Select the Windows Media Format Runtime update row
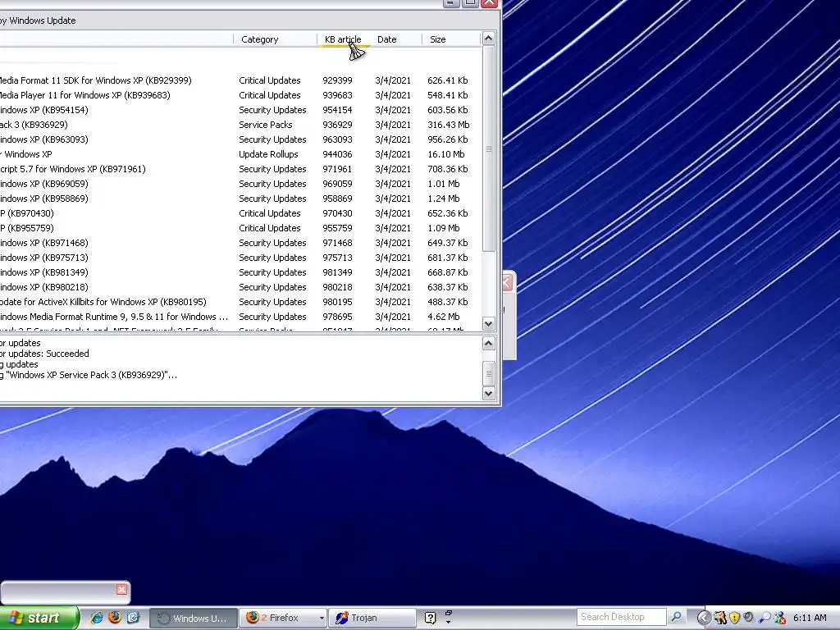Viewport: 840px width, 630px height. point(240,317)
